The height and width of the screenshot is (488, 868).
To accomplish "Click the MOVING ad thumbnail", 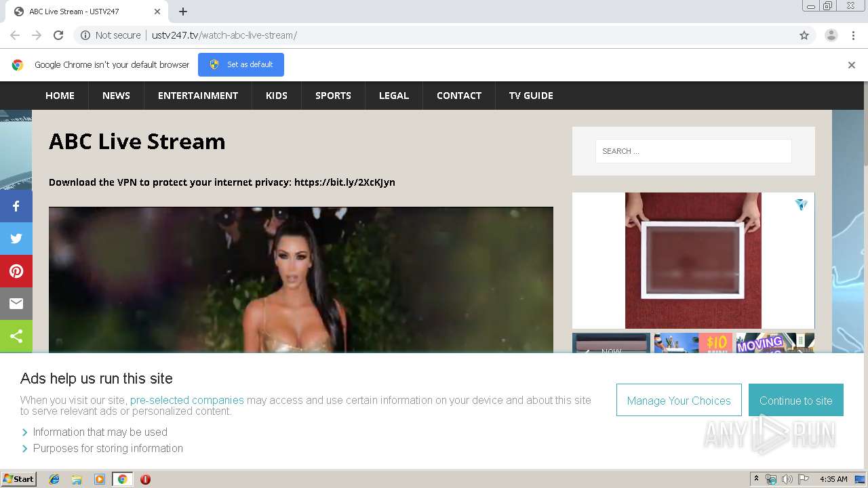I will [x=775, y=343].
